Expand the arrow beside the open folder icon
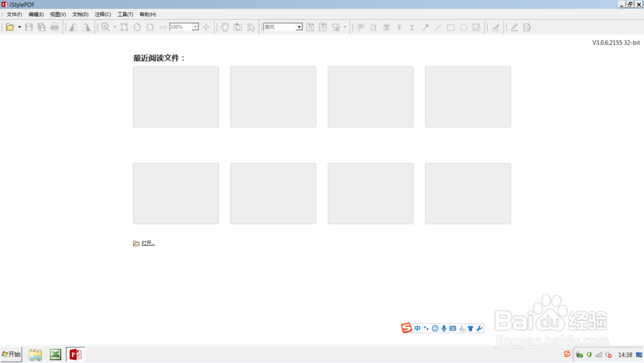This screenshot has height=363, width=644. [19, 27]
